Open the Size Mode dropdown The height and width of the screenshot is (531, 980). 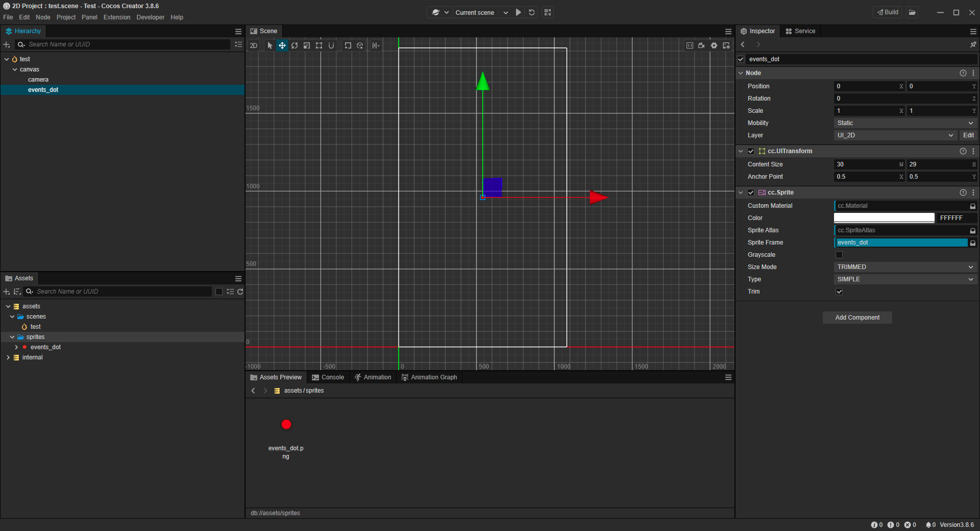(x=904, y=267)
